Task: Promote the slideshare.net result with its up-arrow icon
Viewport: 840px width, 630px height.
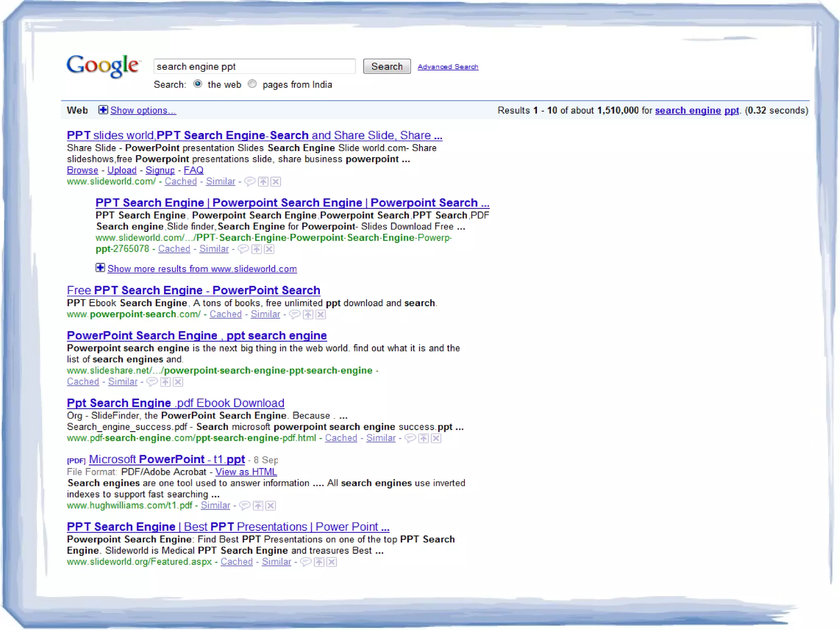Action: 165,382
